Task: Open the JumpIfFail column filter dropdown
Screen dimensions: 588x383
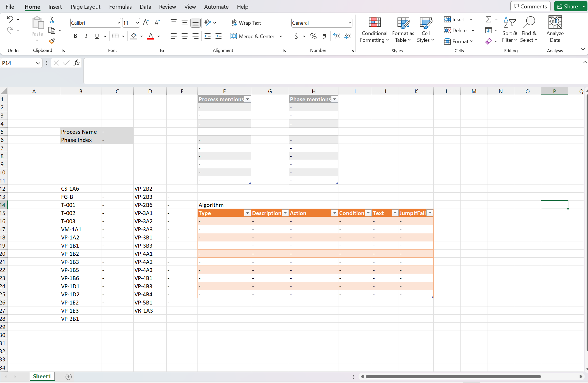Action: (430, 213)
